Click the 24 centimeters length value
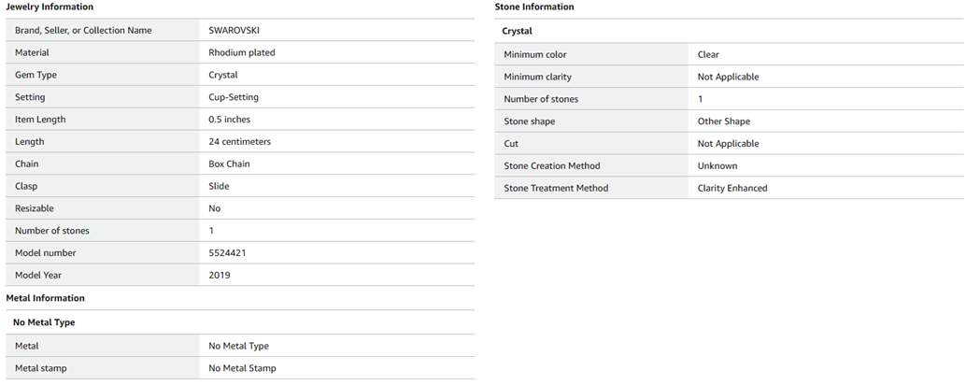 pyautogui.click(x=240, y=142)
